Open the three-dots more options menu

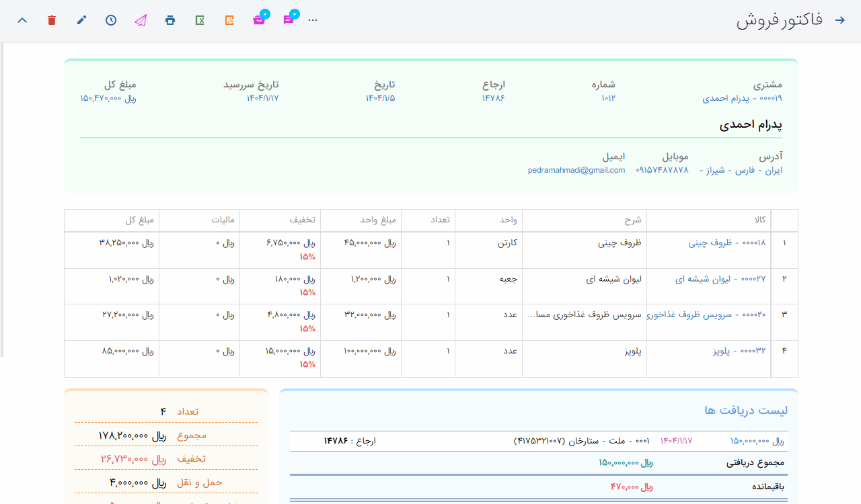click(313, 20)
